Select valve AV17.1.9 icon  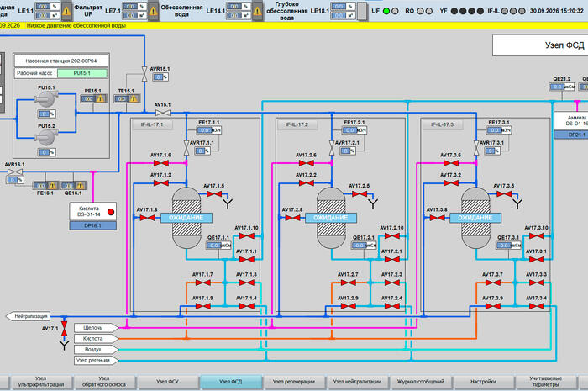(x=203, y=306)
